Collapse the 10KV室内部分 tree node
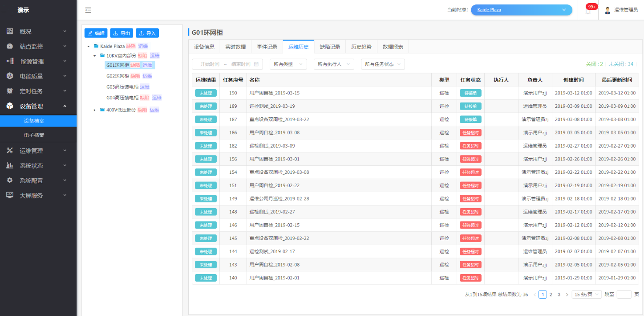This screenshot has width=644, height=316. (94, 56)
